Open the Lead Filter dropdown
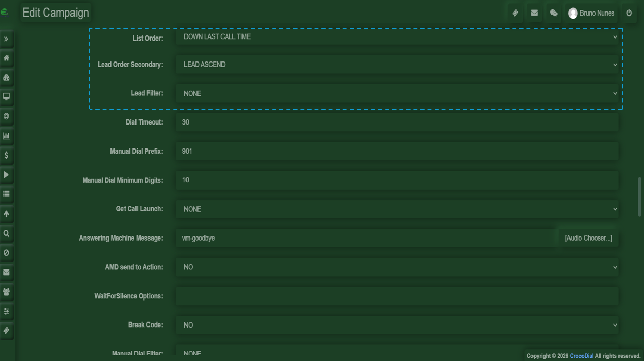The height and width of the screenshot is (361, 644). [x=397, y=94]
